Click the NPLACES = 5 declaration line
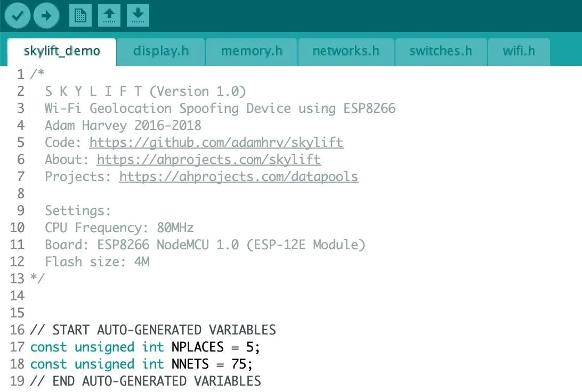 (x=145, y=347)
